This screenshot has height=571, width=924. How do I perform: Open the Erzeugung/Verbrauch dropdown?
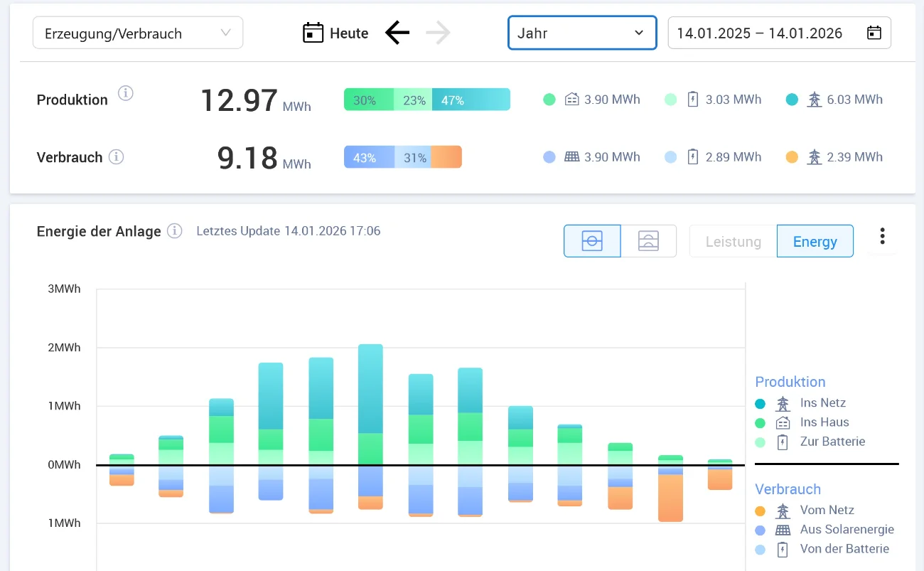pyautogui.click(x=138, y=33)
